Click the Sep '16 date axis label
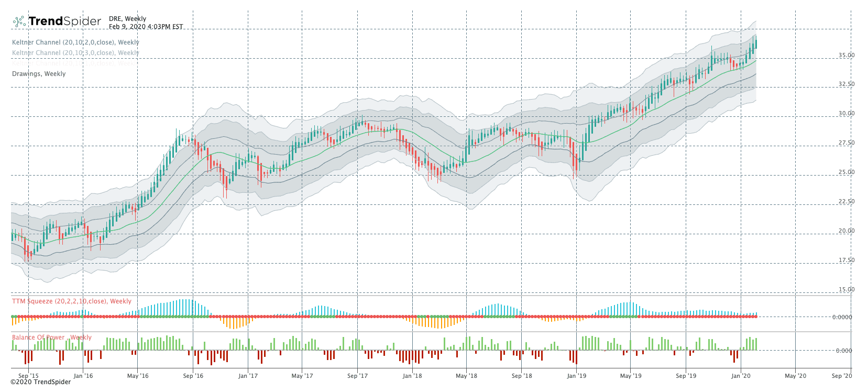 tap(193, 376)
